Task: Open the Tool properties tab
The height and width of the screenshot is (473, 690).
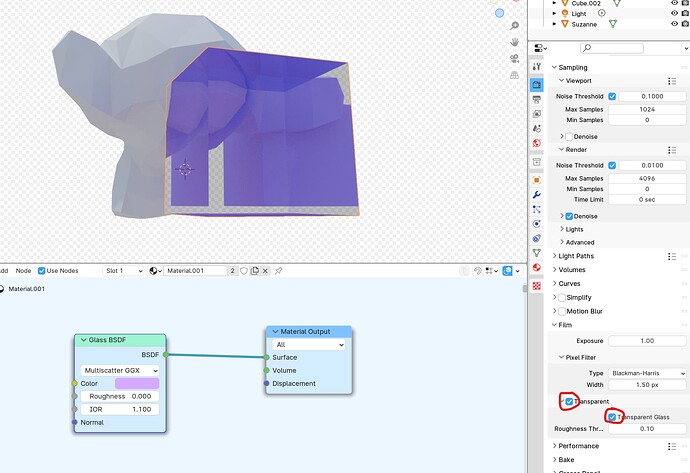Action: click(536, 66)
